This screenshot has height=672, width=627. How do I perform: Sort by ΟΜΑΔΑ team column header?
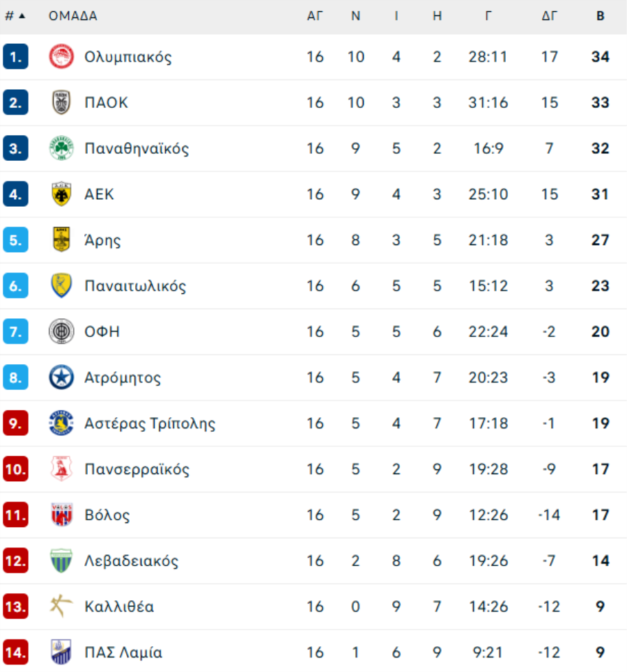click(73, 16)
